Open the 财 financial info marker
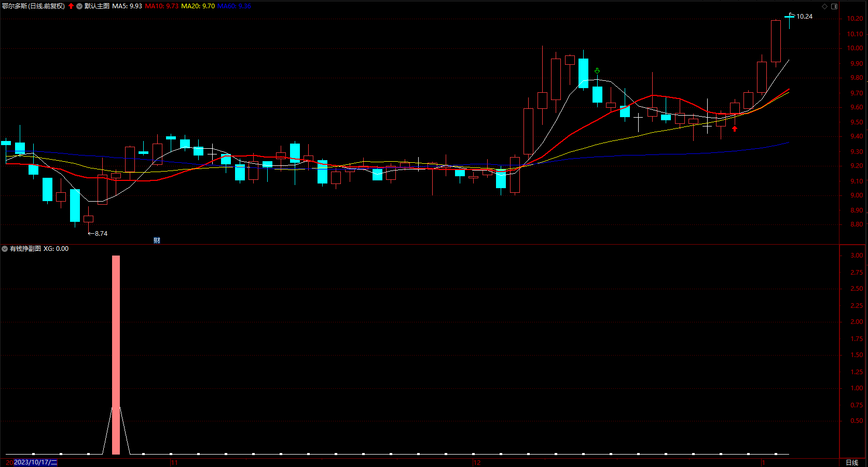The width and height of the screenshot is (868, 467). pyautogui.click(x=157, y=240)
